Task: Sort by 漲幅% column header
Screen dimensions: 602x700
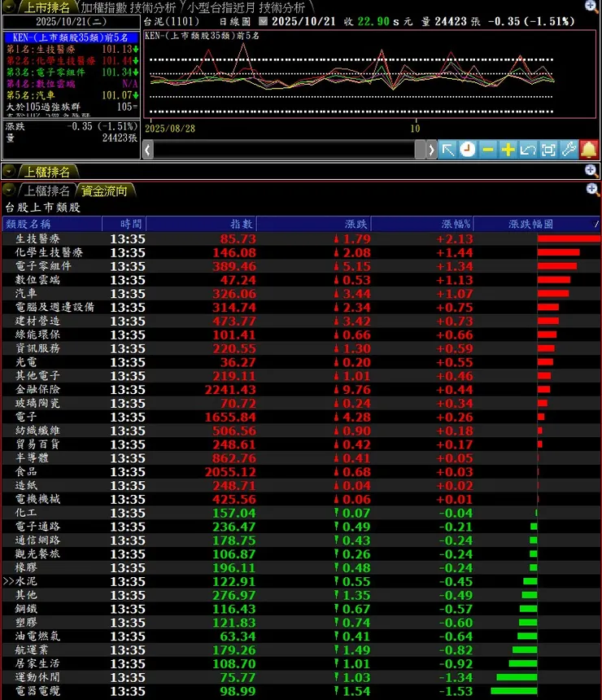Action: coord(422,224)
